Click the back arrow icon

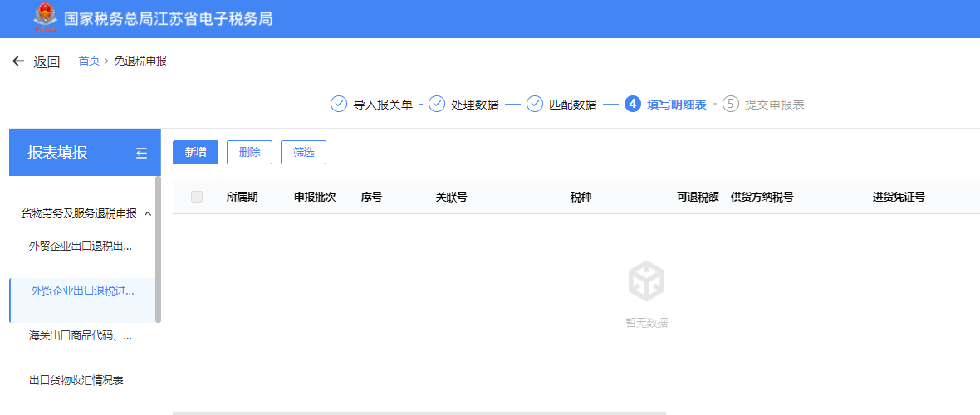tap(18, 61)
